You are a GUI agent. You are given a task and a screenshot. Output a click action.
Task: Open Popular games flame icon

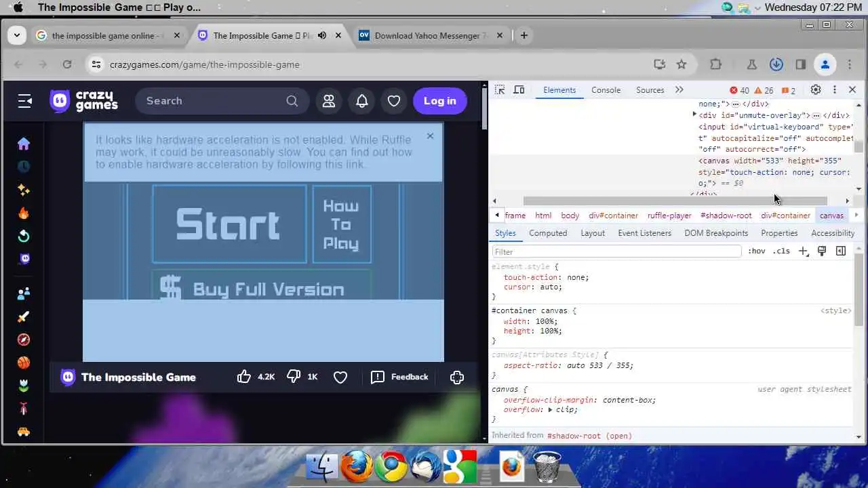[x=24, y=213]
